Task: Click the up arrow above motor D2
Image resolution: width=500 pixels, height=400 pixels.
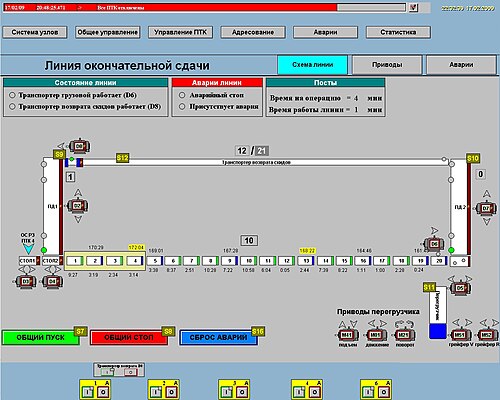Action: pyautogui.click(x=78, y=192)
